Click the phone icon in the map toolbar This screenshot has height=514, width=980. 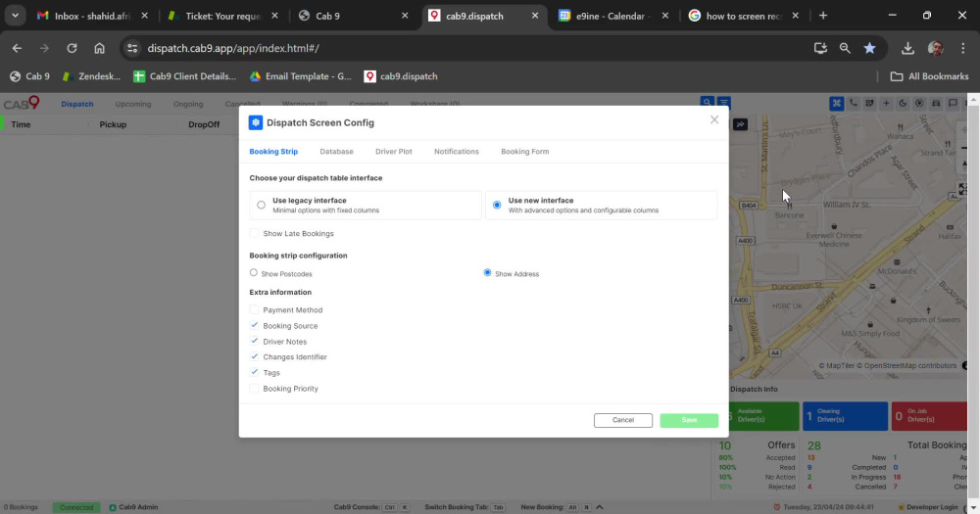pyautogui.click(x=854, y=103)
